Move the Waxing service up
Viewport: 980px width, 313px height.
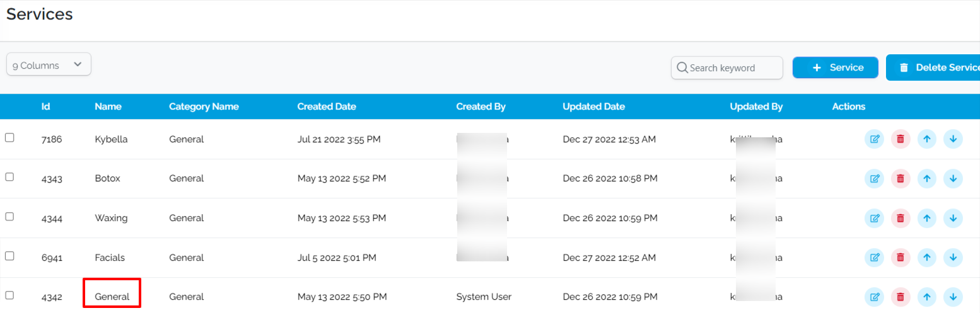(926, 219)
